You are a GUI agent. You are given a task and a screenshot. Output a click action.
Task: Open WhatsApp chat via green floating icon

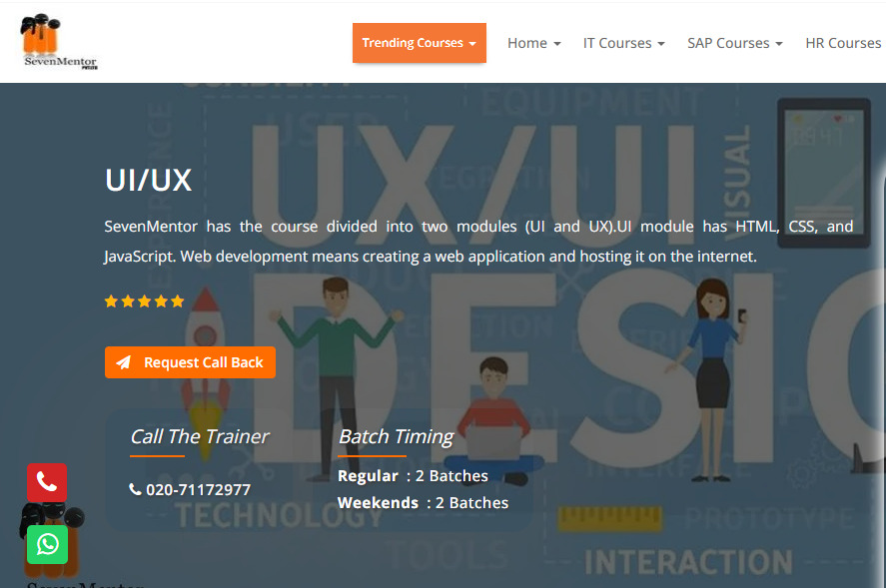point(47,544)
